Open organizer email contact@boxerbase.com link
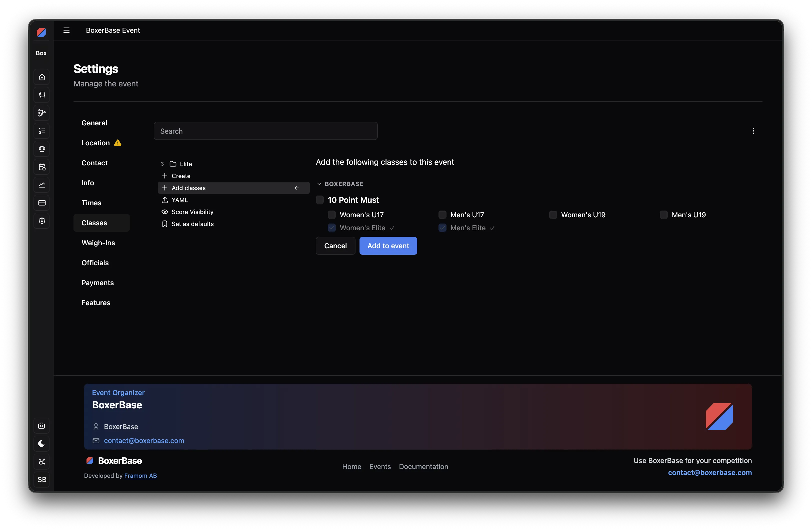812x530 pixels. point(144,441)
